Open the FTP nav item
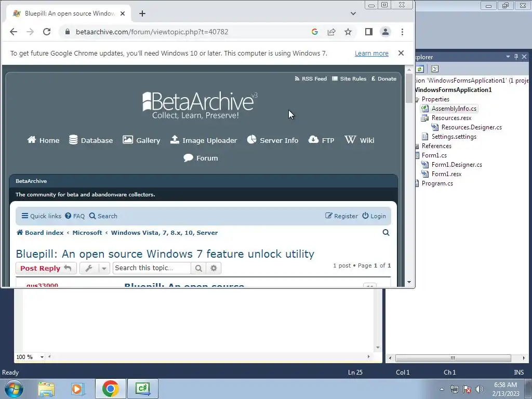This screenshot has width=532, height=399. click(x=321, y=140)
